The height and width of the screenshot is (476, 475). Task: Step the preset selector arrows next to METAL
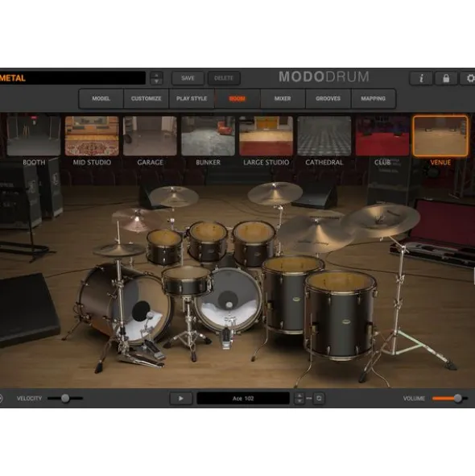156,78
